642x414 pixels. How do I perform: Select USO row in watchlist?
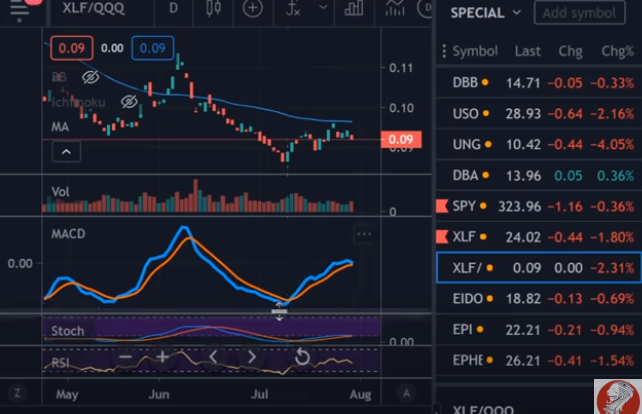(539, 113)
